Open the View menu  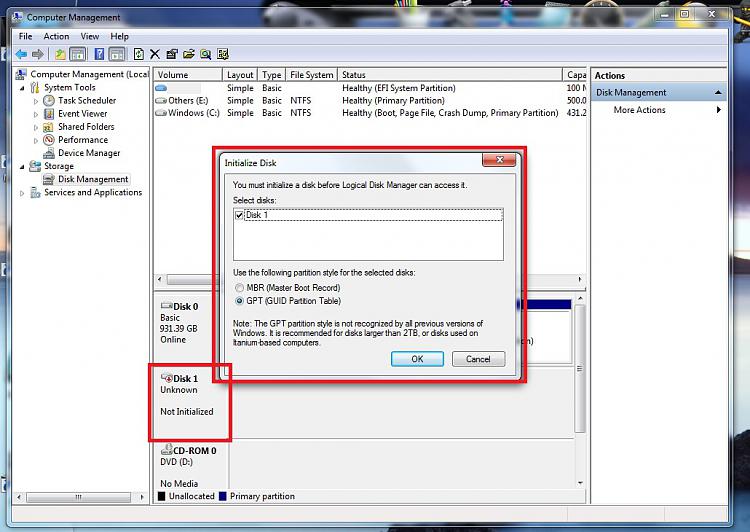point(89,36)
